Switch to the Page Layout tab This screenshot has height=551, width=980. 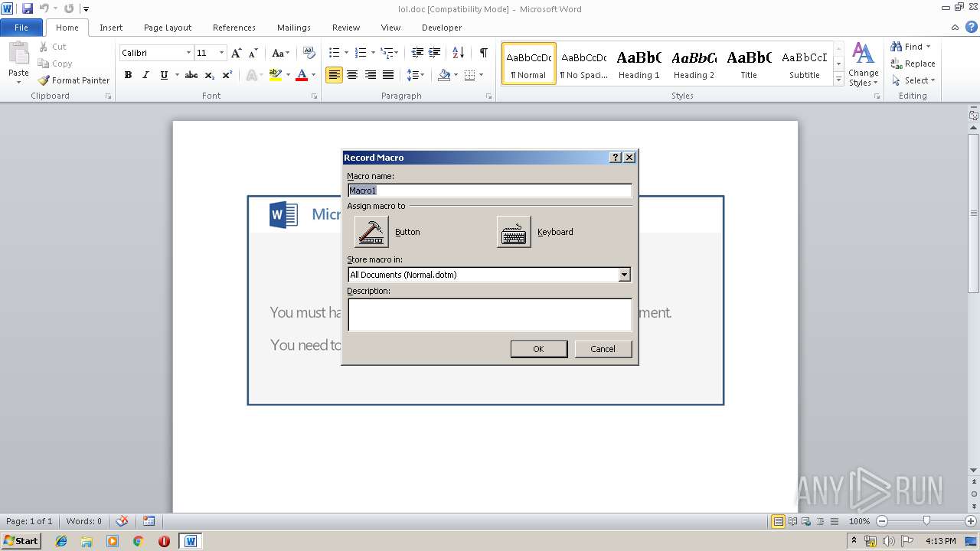168,28
